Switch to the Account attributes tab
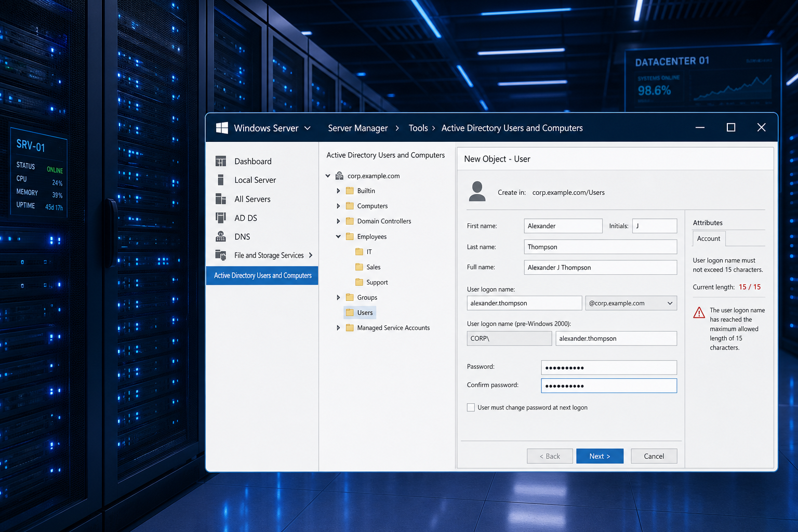 [709, 238]
